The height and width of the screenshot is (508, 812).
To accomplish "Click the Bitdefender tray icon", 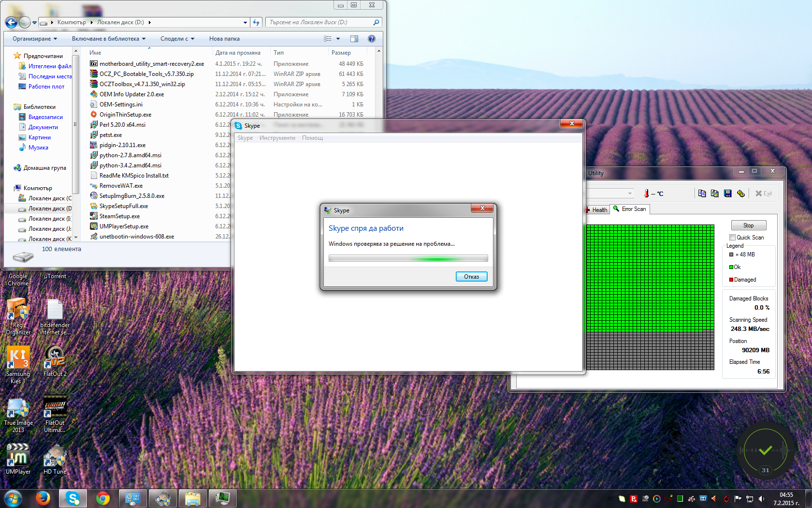I will [x=634, y=499].
